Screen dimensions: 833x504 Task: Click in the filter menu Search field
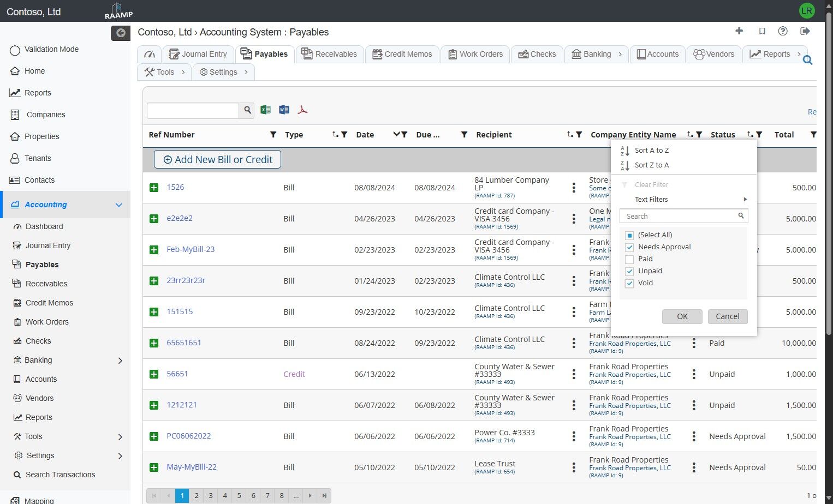point(679,217)
